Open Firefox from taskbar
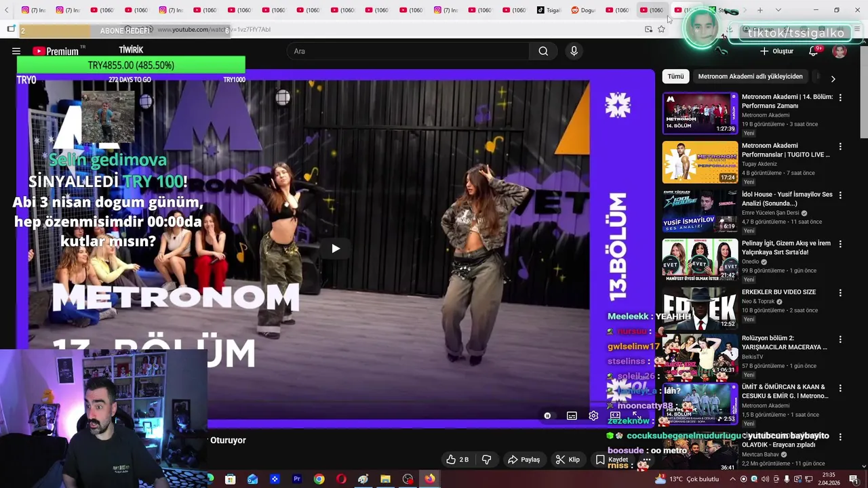This screenshot has height=488, width=868. 430,479
